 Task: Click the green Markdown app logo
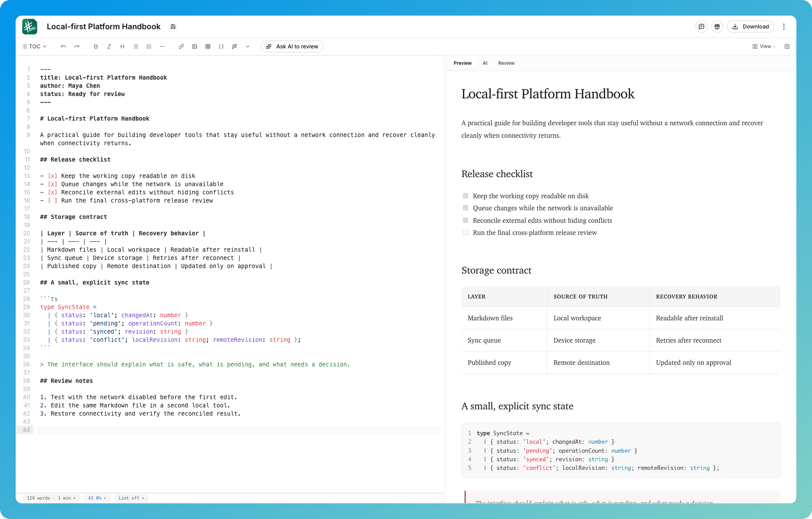pos(30,27)
